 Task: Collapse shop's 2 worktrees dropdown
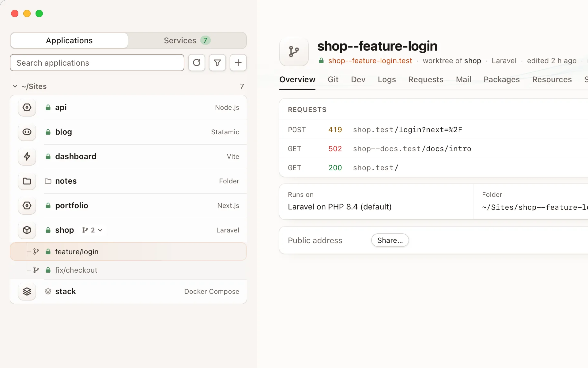pyautogui.click(x=92, y=230)
